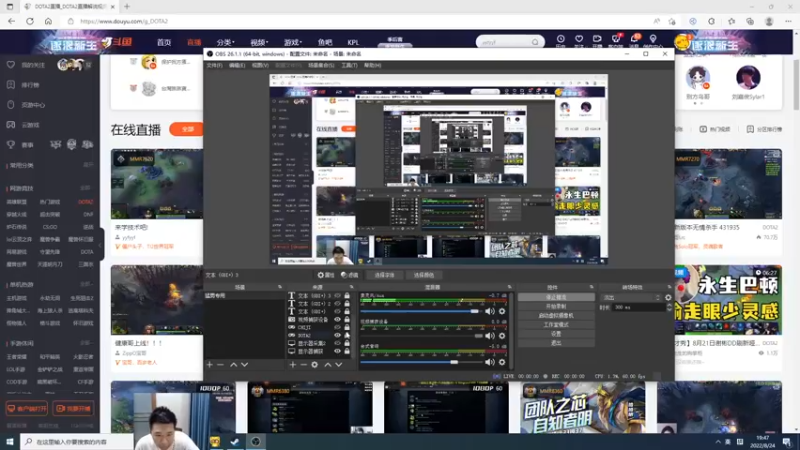The image size is (800, 450).
Task: Toggle lock on bottom 显示器 capture source
Action: point(347,351)
